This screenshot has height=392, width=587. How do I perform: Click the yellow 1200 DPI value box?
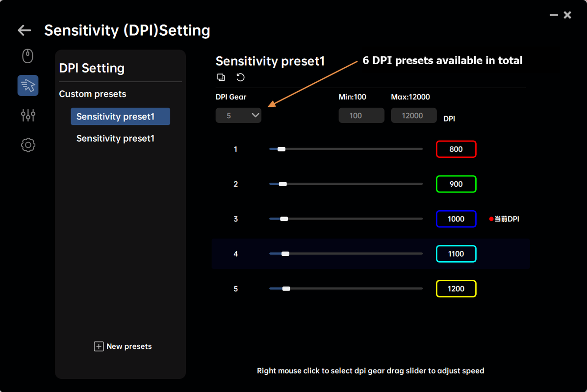click(456, 289)
